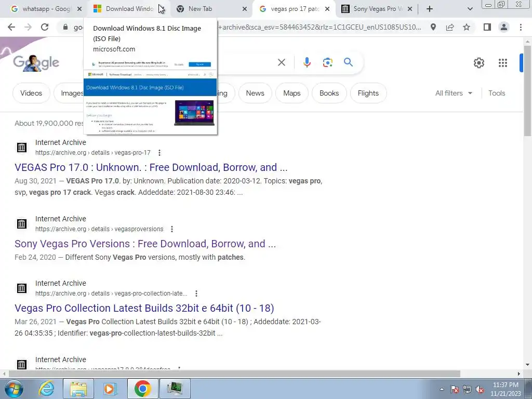Launch Internet Explorer from taskbar
This screenshot has height=399, width=532.
click(x=46, y=389)
